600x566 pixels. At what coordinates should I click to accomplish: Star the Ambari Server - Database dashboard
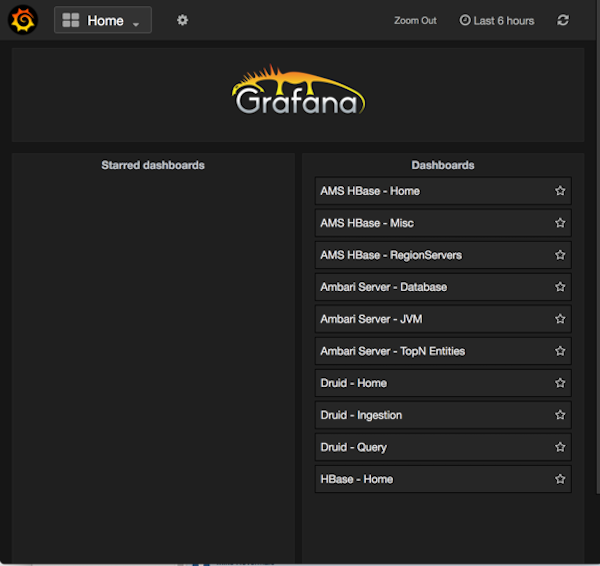560,287
